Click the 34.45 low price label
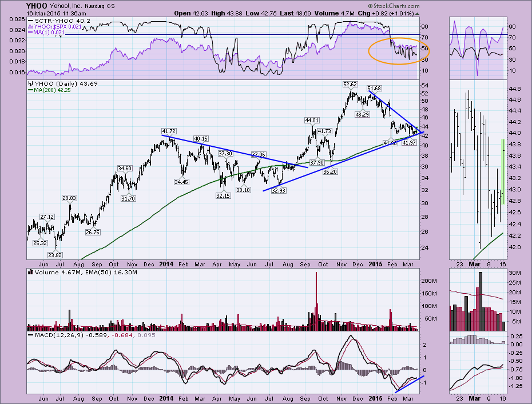The image size is (532, 404). [x=181, y=182]
